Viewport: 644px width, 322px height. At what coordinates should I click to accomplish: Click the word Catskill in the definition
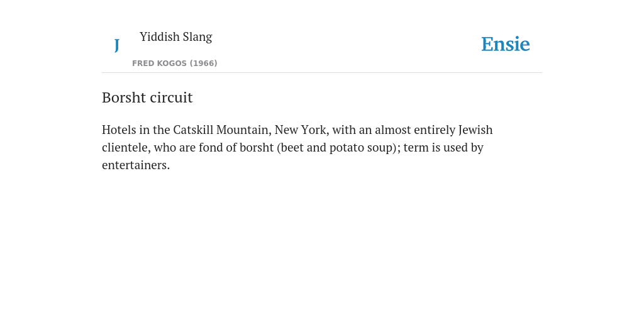193,130
